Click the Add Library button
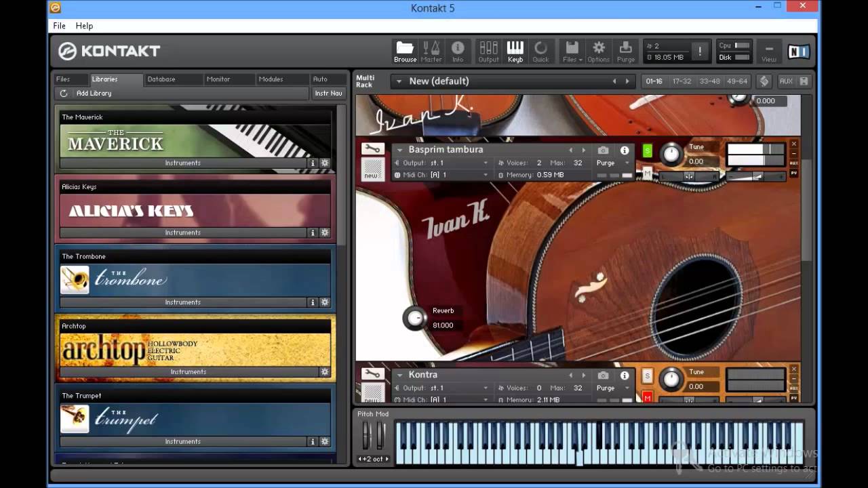This screenshot has height=488, width=868. click(94, 94)
